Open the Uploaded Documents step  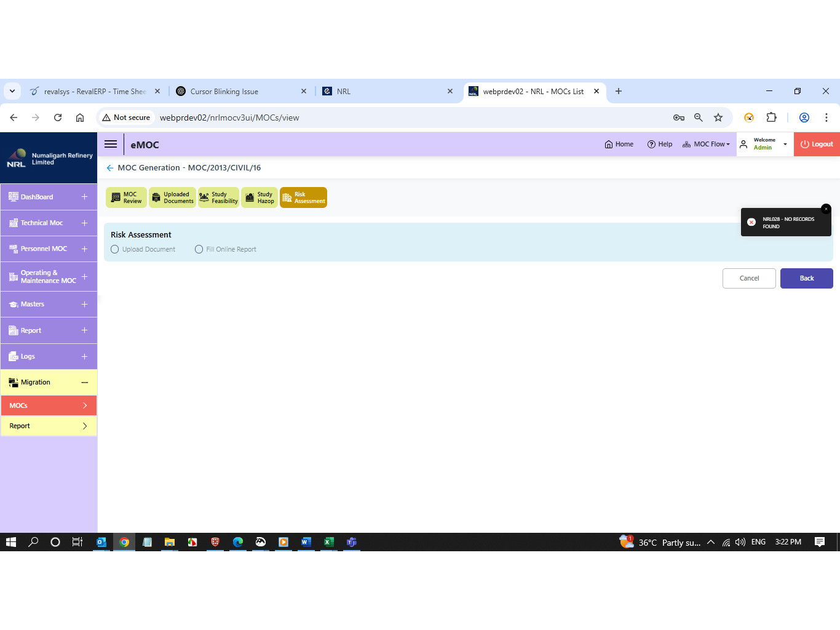point(173,197)
